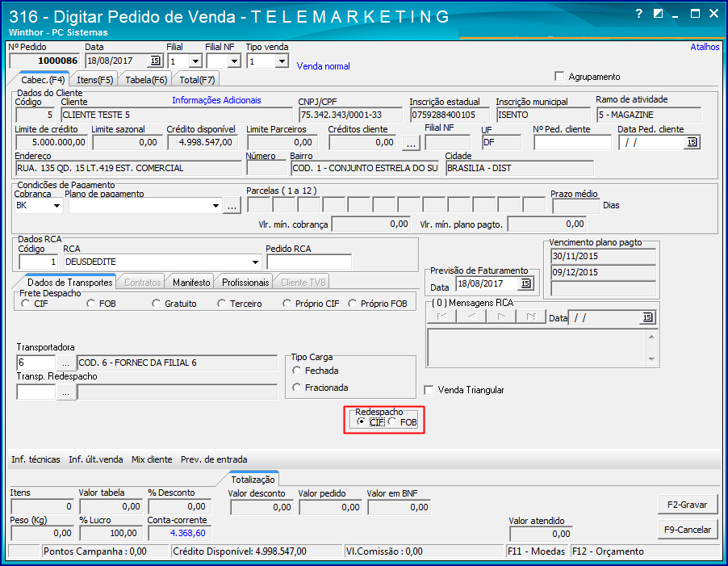This screenshot has width=728, height=566.
Task: Click the Transp. Redespacho code field
Action: click(x=36, y=392)
